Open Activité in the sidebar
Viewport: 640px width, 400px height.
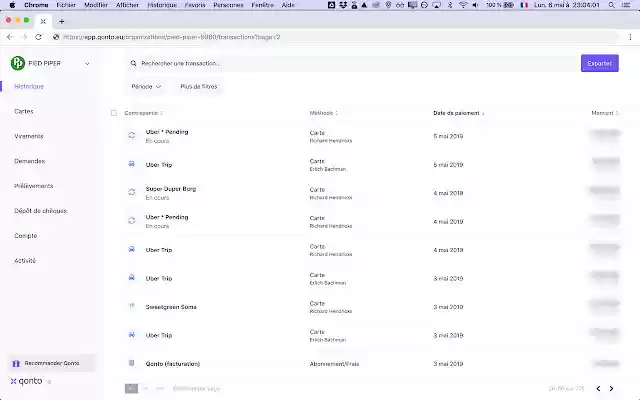(x=25, y=260)
